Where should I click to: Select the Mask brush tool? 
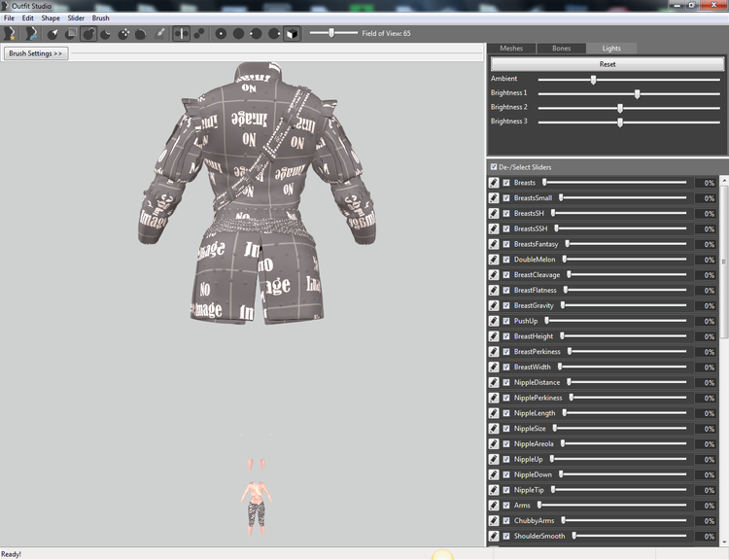coord(71,33)
